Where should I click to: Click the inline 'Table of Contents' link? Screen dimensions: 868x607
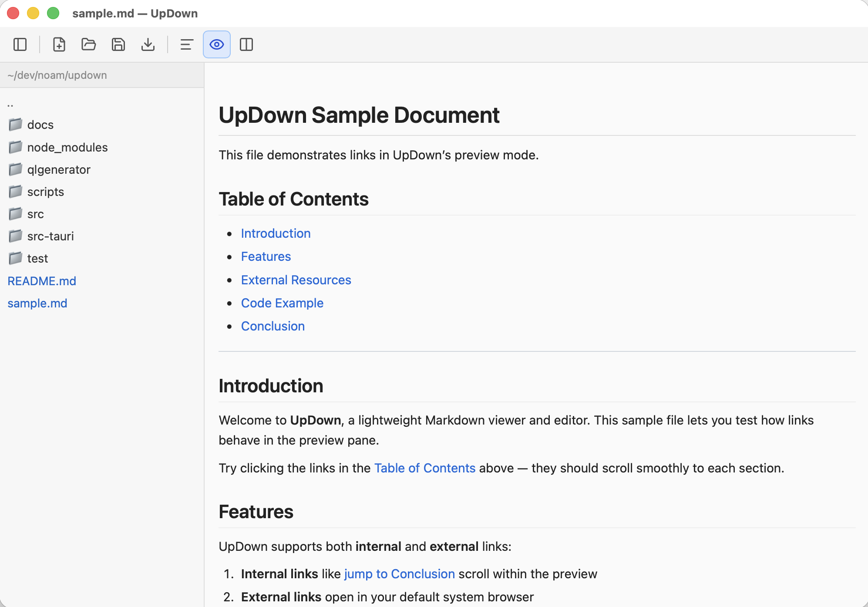point(425,468)
